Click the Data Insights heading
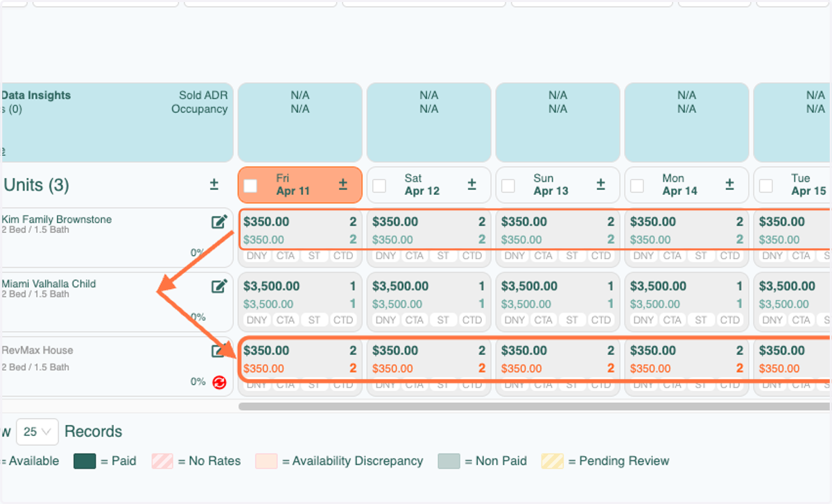This screenshot has width=832, height=504. coord(36,96)
